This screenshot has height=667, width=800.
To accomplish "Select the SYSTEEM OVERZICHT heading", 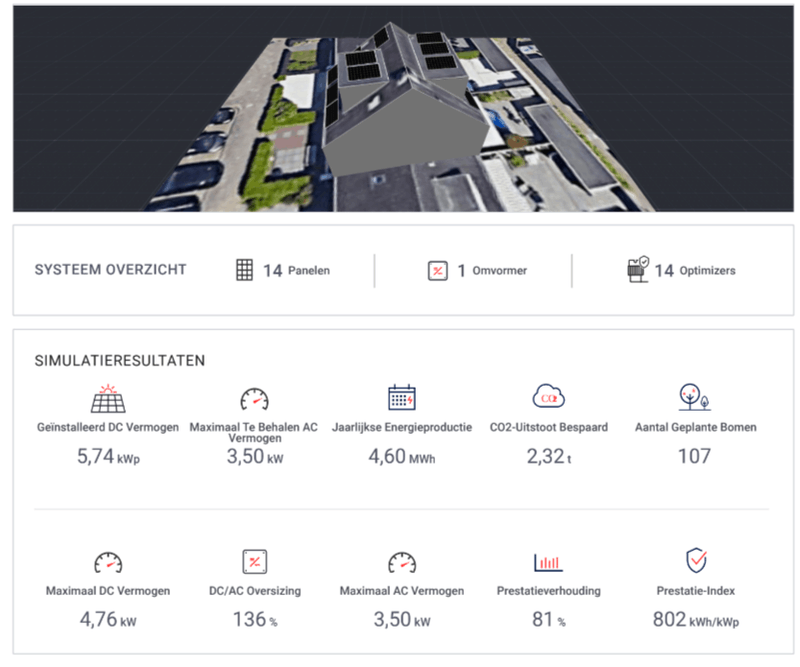I will [x=111, y=269].
